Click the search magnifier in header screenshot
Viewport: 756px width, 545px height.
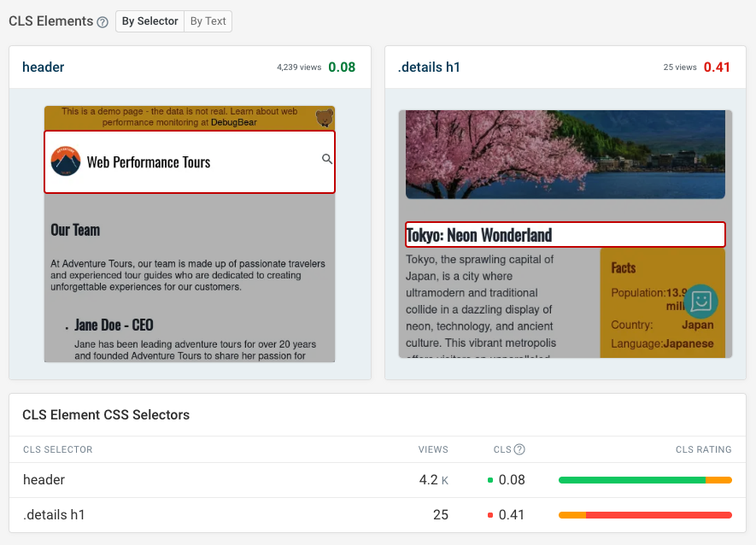click(327, 159)
